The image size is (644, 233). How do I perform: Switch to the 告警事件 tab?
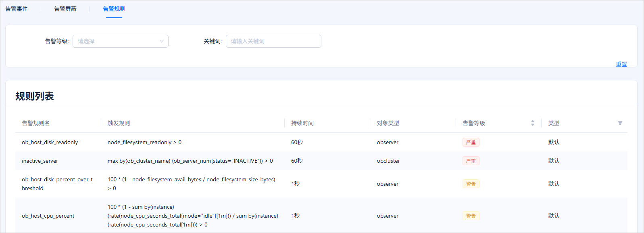point(17,9)
